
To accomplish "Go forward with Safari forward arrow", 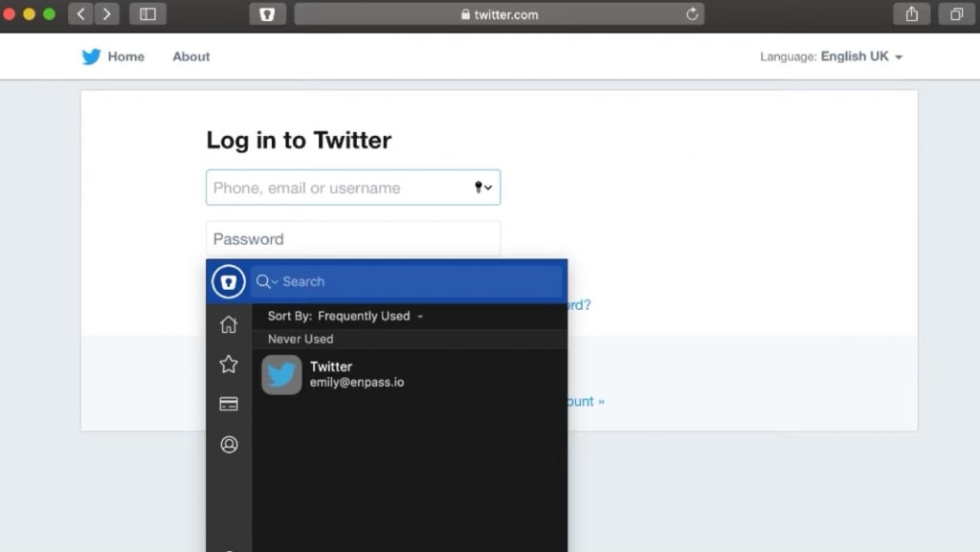I will (x=107, y=13).
